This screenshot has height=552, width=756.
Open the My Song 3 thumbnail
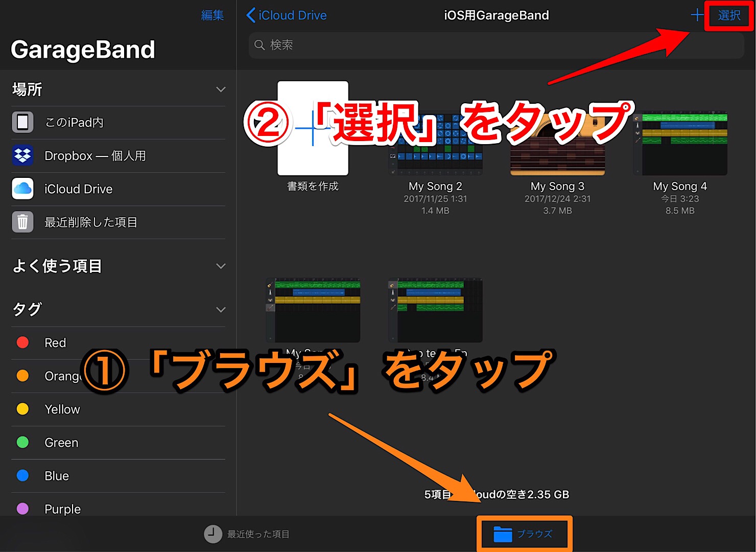(x=558, y=143)
